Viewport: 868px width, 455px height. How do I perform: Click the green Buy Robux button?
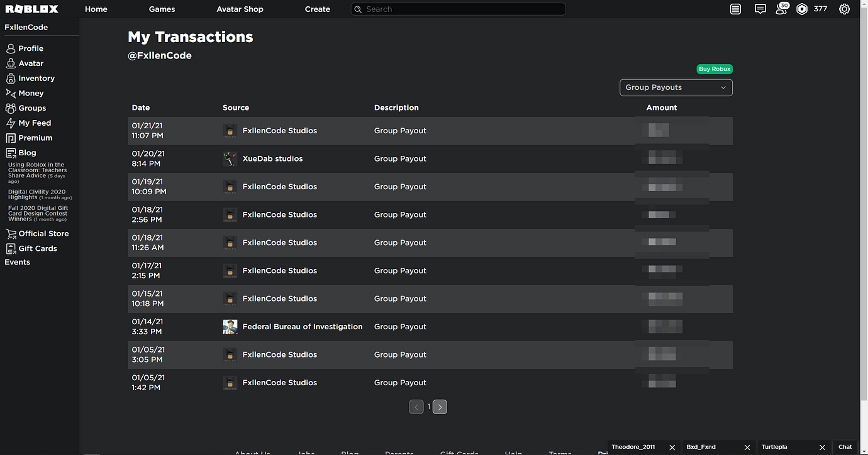[x=714, y=69]
